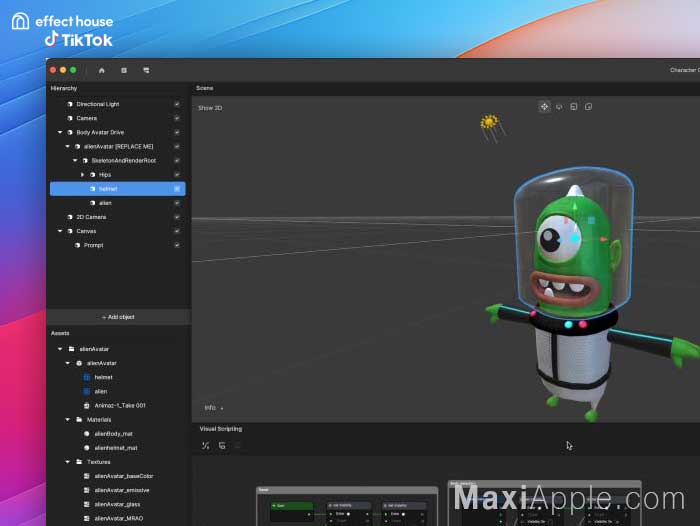Image resolution: width=700 pixels, height=526 pixels.
Task: Click the third title bar toolbar icon
Action: click(x=146, y=70)
